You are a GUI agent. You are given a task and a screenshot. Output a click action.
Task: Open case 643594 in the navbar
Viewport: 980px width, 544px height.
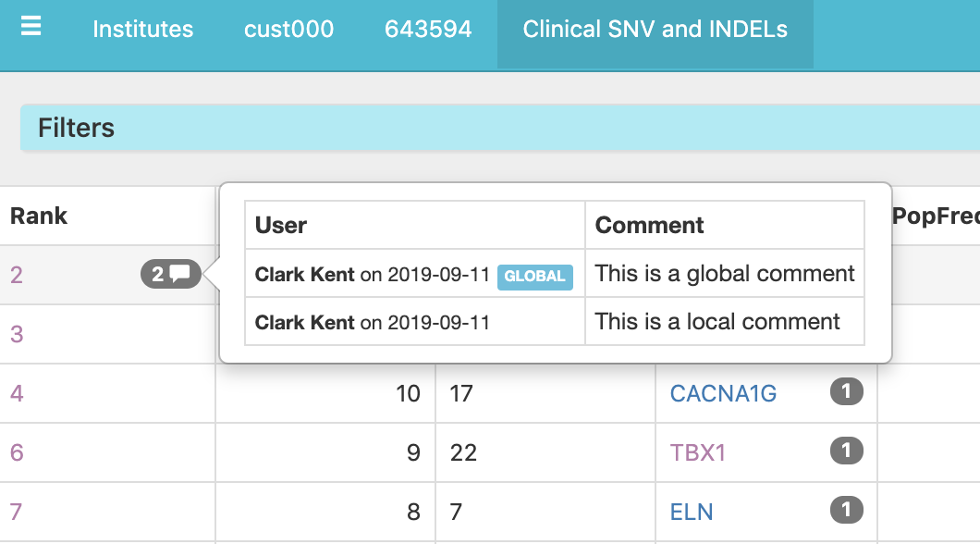point(428,30)
